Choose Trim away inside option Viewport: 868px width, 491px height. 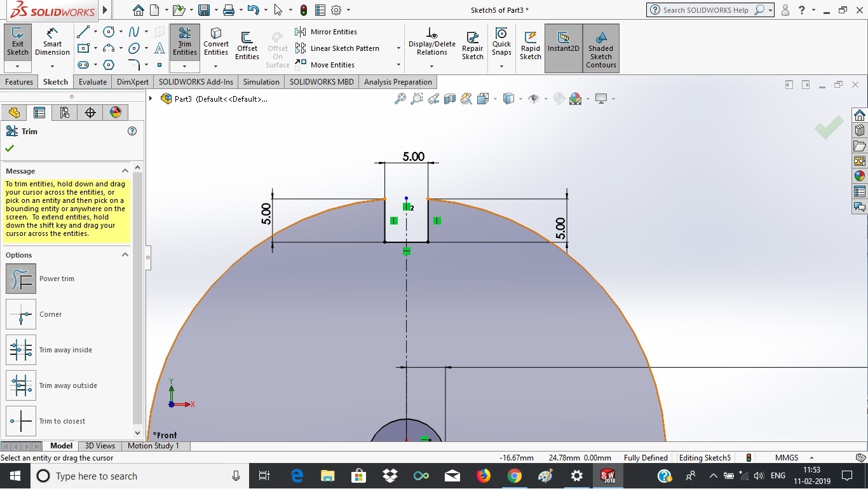21,350
